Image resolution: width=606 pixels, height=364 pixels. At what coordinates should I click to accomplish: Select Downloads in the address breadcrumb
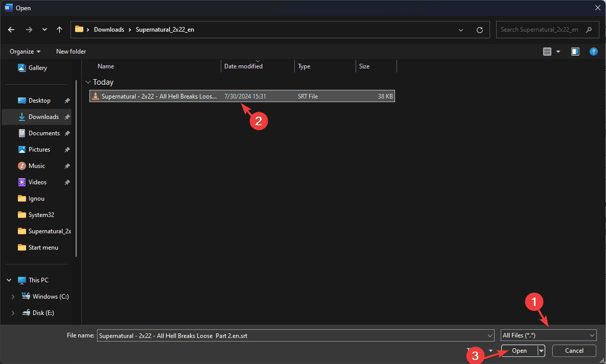click(x=109, y=30)
